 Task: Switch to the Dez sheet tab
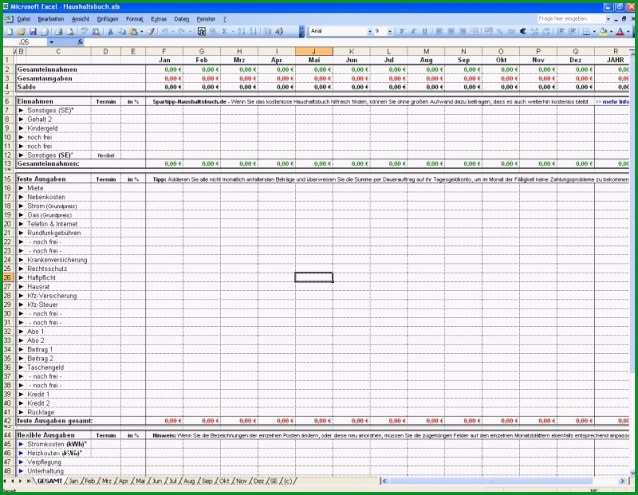click(259, 481)
